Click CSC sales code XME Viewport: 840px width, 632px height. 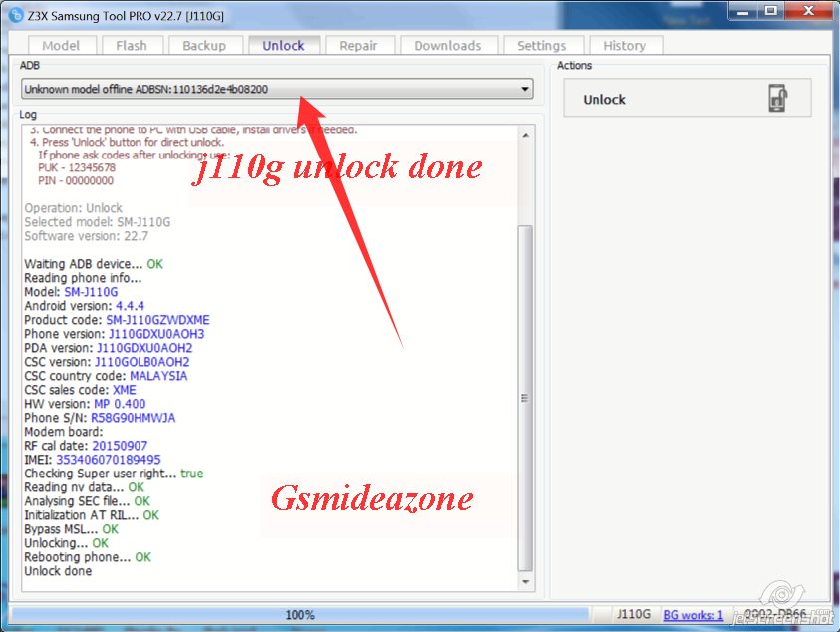click(x=125, y=390)
